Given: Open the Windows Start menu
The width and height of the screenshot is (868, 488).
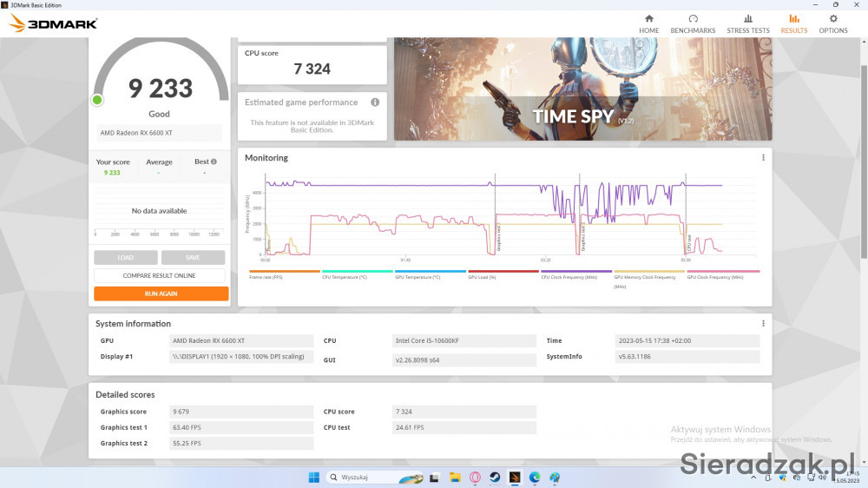Looking at the screenshot, I should [x=314, y=478].
